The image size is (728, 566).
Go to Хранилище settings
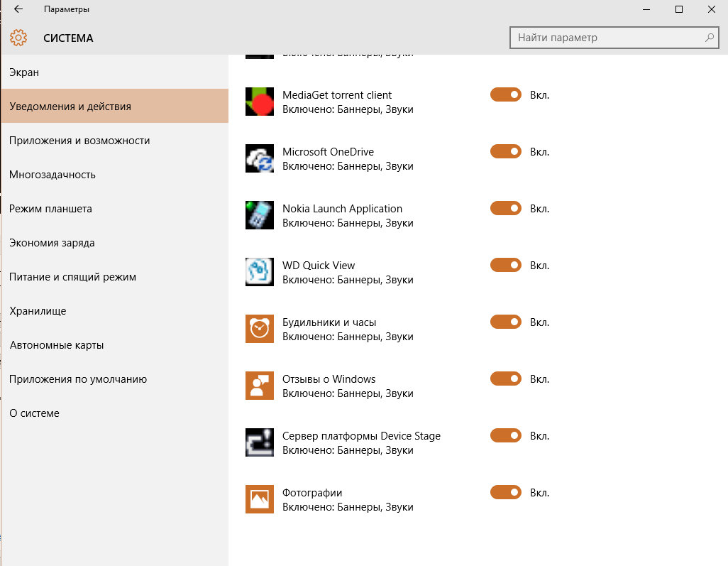pos(115,310)
